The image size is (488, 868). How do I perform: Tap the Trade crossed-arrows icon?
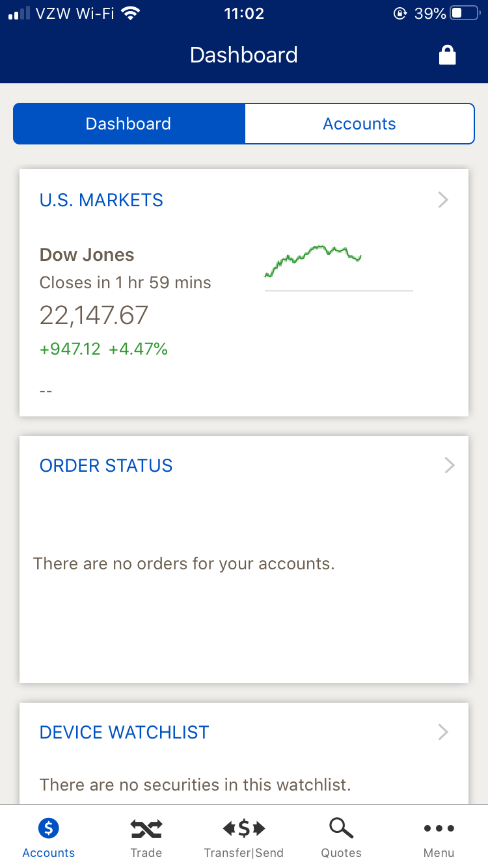pyautogui.click(x=146, y=828)
